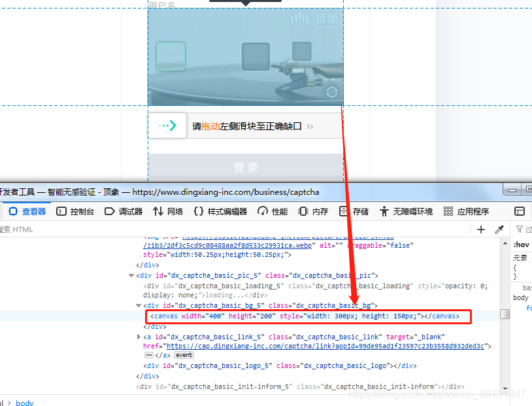Click the 内存 Memory tab
Image resolution: width=532 pixels, height=406 pixels.
[x=313, y=211]
